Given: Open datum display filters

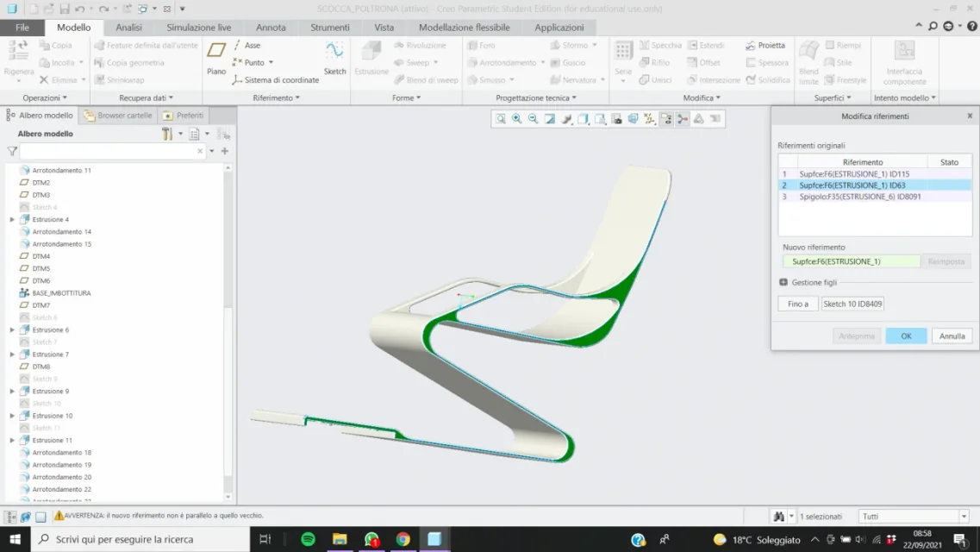Looking at the screenshot, I should click(x=649, y=119).
